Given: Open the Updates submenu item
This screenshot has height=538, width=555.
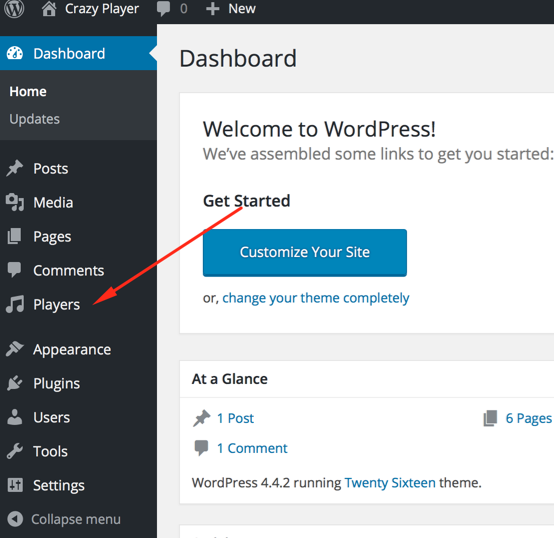Looking at the screenshot, I should [x=34, y=119].
